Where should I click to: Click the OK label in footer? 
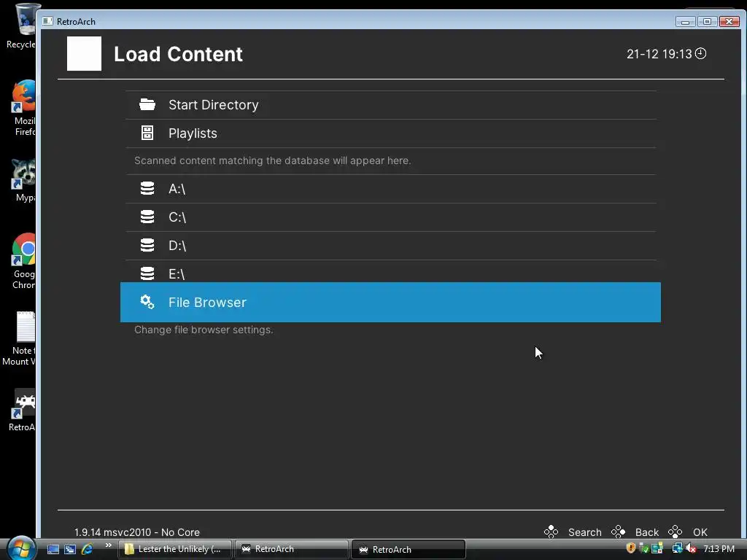click(700, 532)
